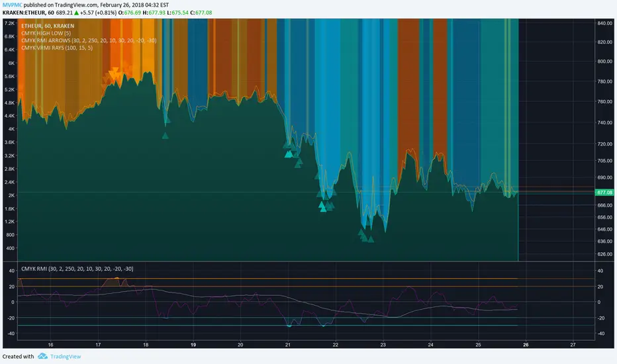
Task: Click the teal arrow cluster at date 21
Action: (x=289, y=154)
